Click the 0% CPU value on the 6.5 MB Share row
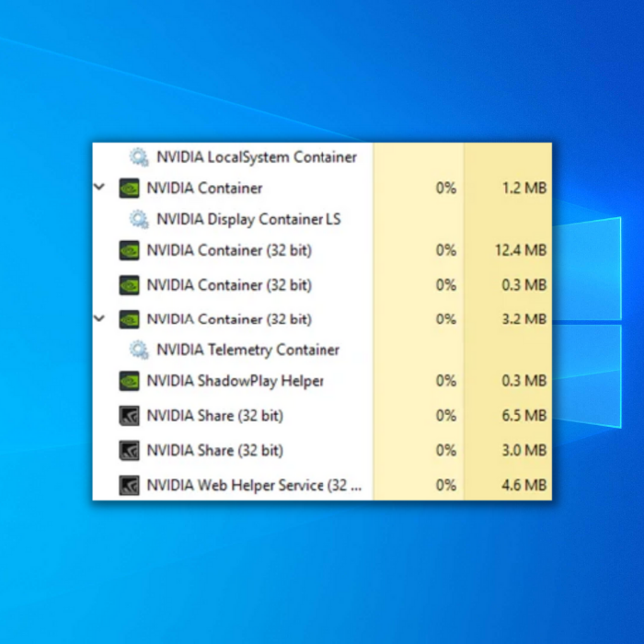 [446, 416]
